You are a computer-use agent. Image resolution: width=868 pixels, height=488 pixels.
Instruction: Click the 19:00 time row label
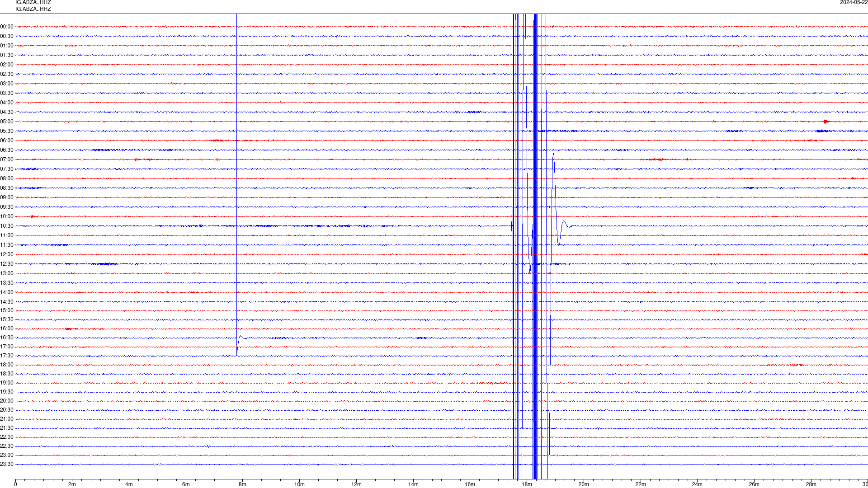pyautogui.click(x=7, y=383)
